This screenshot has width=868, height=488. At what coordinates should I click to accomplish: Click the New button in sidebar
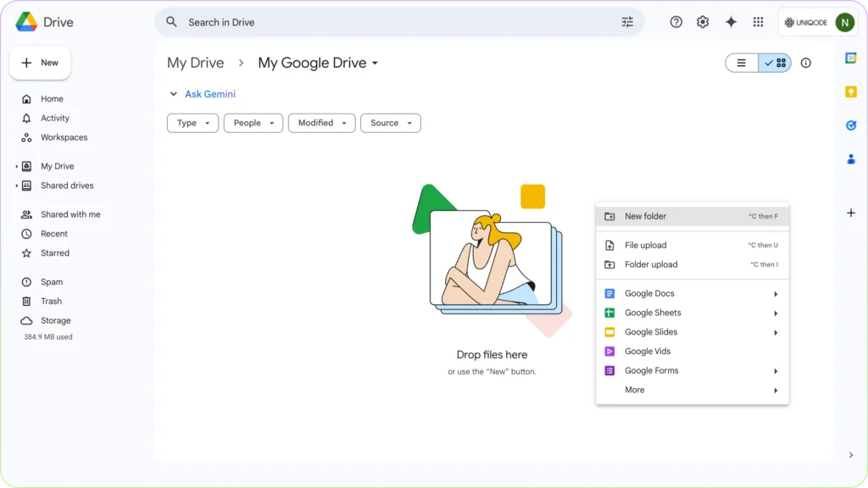coord(40,63)
